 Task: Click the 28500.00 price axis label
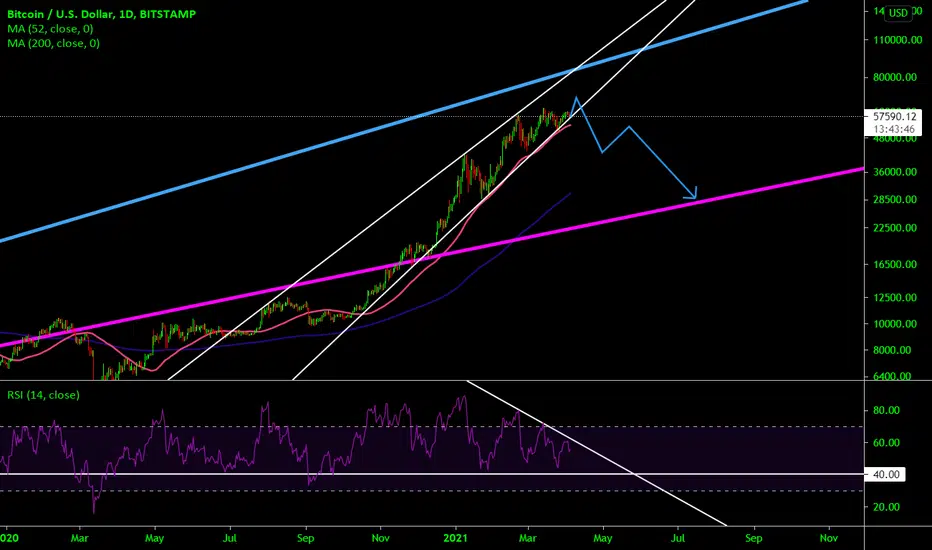[x=895, y=199]
